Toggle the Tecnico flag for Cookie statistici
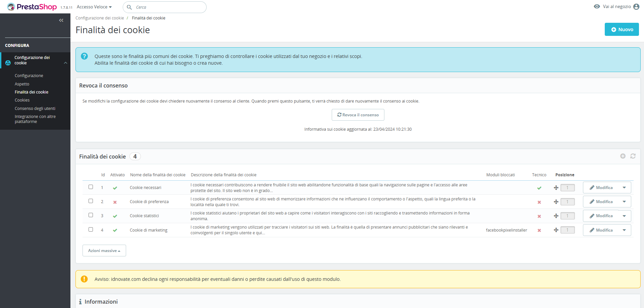Image resolution: width=644 pixels, height=308 pixels. click(539, 216)
